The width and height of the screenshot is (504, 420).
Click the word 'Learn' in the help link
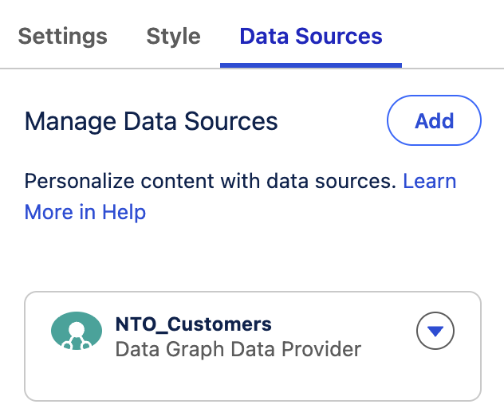click(429, 182)
